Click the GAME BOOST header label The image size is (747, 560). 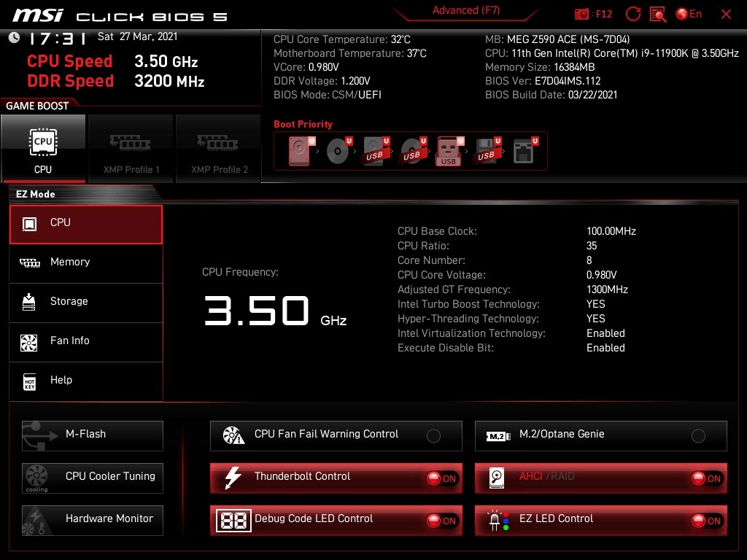[x=37, y=106]
